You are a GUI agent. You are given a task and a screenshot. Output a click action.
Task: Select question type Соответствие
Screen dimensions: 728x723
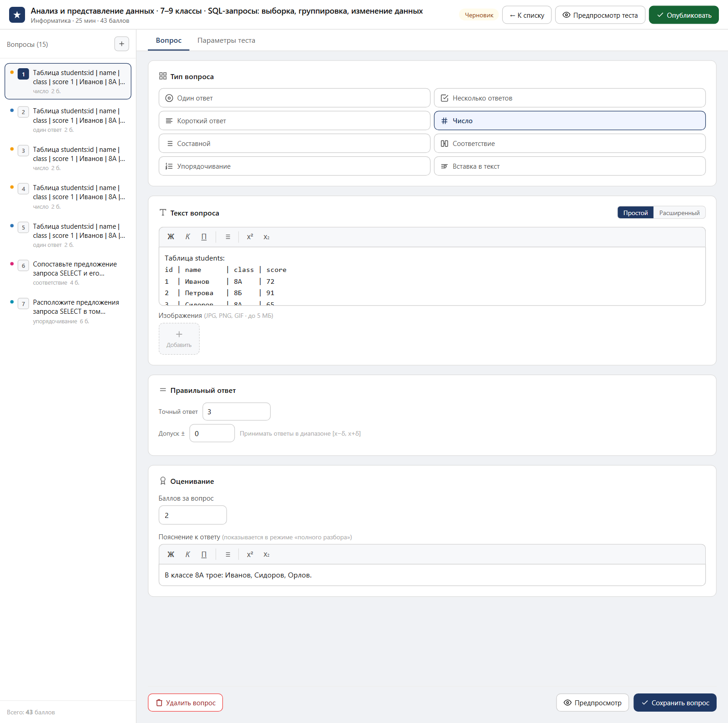[x=570, y=143]
